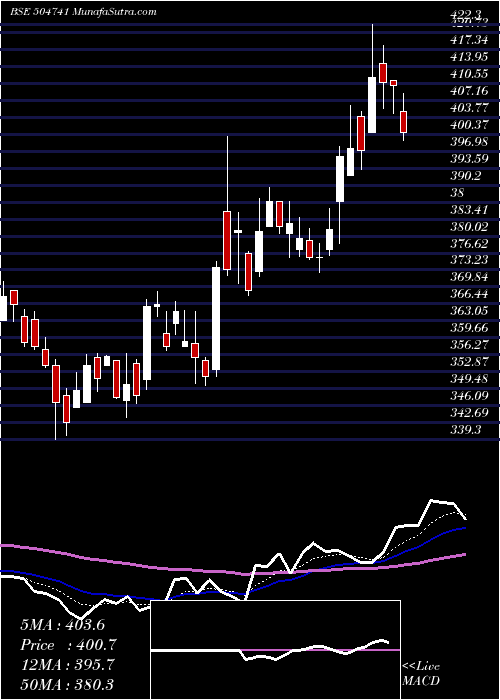Click the Price : 400.7 readout
Viewport: 500px width, 700px height.
[68, 645]
